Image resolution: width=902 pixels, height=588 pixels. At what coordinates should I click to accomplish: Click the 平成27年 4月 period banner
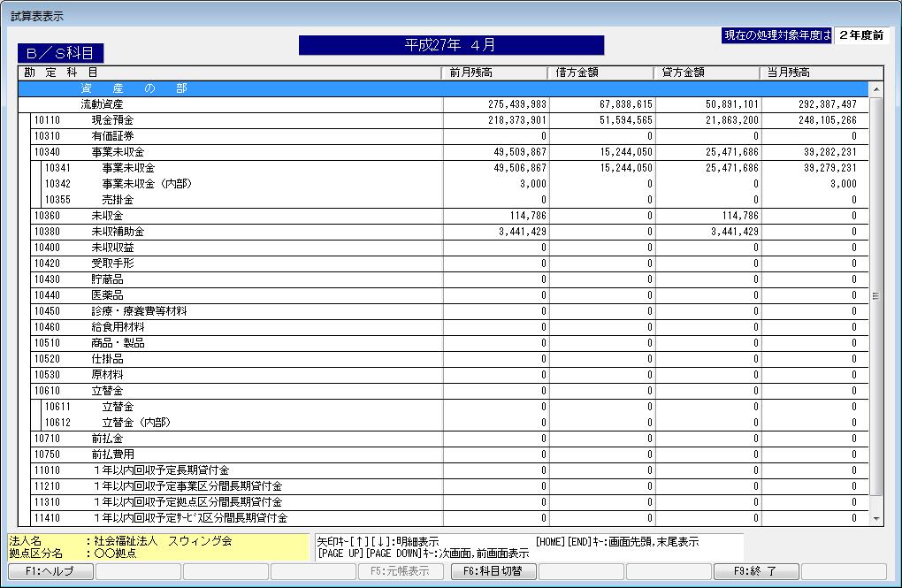451,45
